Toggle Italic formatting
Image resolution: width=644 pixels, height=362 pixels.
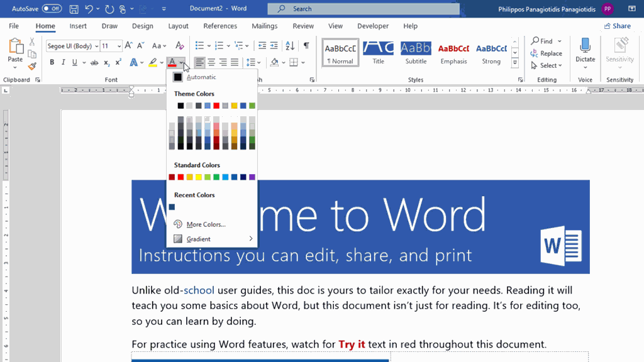64,62
